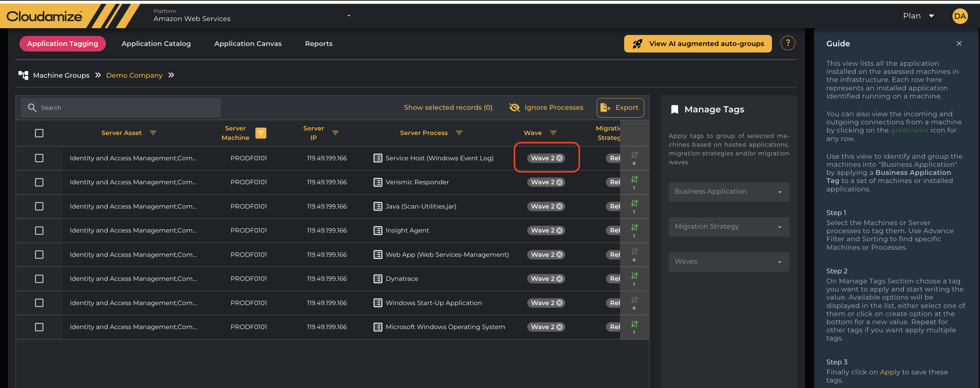Remove Wave 2 tag from Verismic Responder row

[x=559, y=182]
